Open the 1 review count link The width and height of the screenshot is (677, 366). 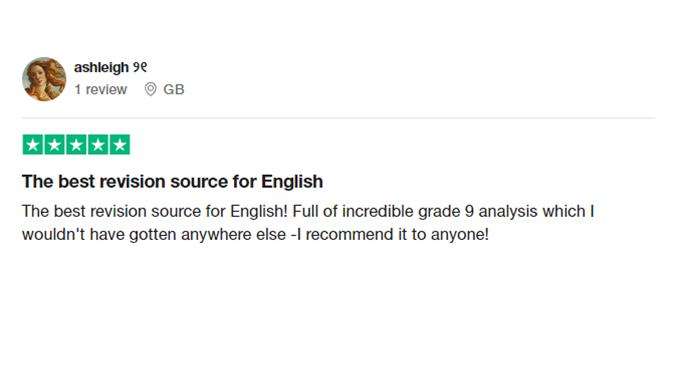point(101,89)
